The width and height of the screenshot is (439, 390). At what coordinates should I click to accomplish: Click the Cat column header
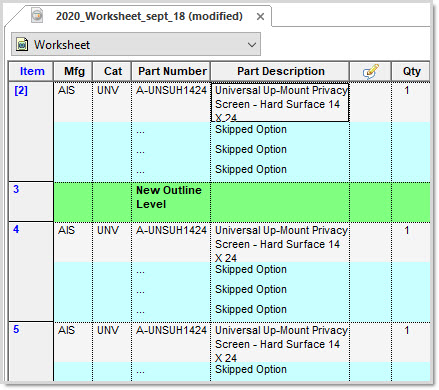pos(112,71)
